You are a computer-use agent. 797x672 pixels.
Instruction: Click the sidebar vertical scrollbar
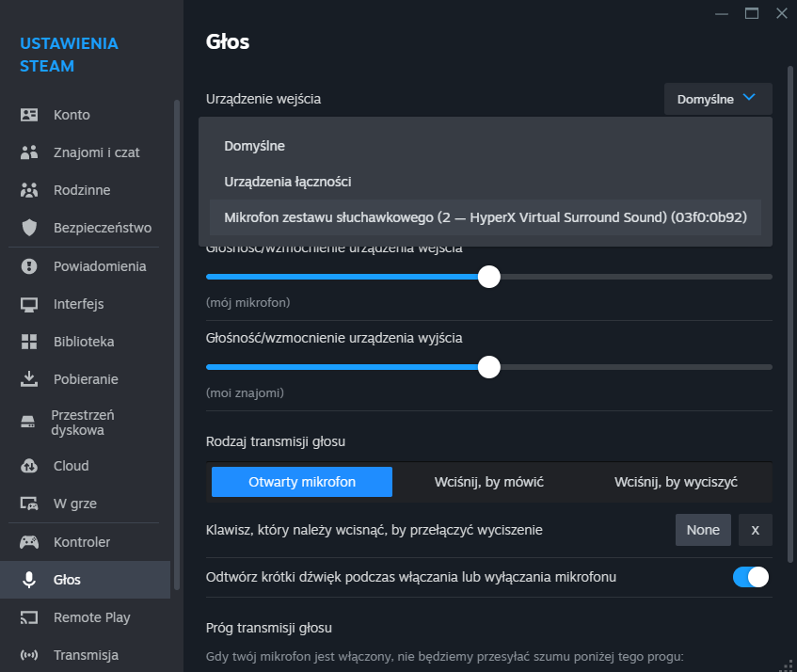177,345
